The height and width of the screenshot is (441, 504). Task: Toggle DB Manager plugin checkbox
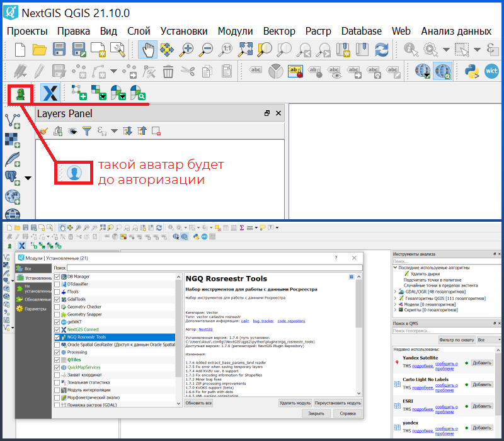coord(57,277)
